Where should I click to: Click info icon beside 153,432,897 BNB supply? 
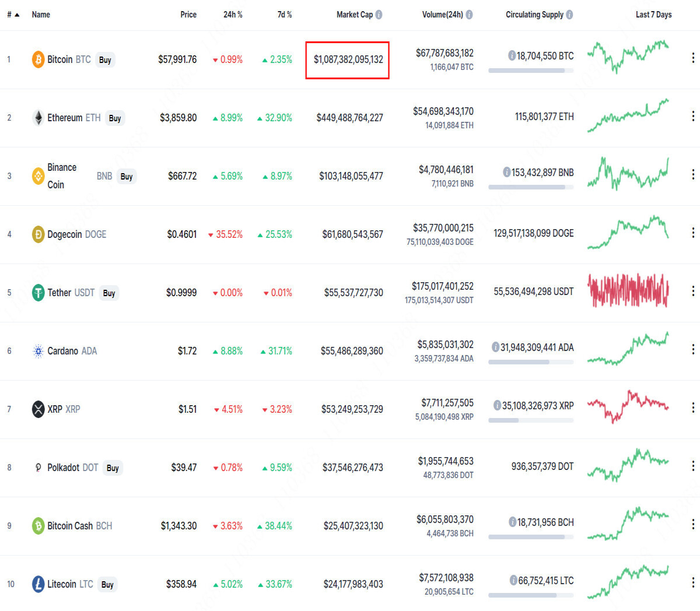[507, 173]
